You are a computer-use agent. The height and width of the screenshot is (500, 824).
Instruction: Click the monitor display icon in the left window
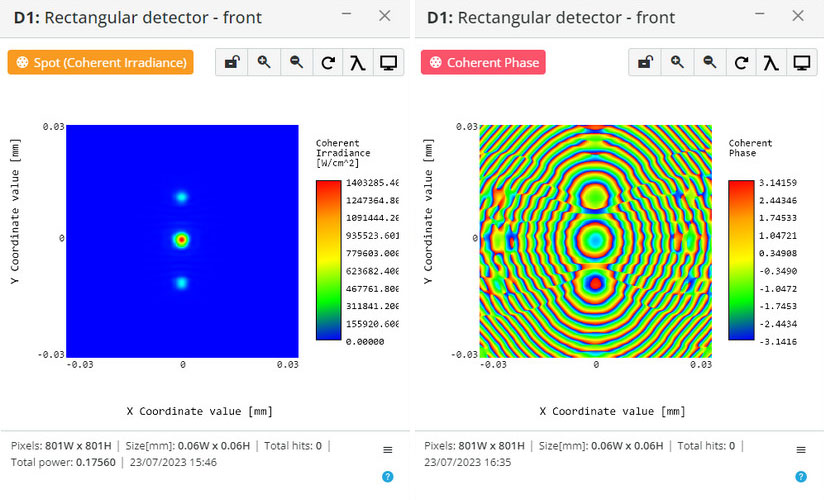388,63
